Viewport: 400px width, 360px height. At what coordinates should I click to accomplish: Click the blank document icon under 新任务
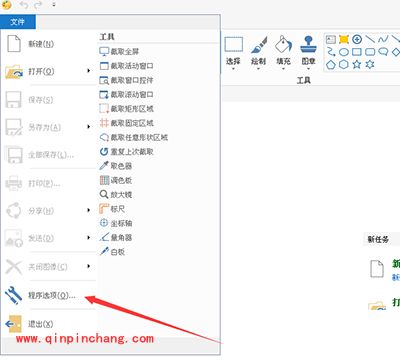[377, 268]
